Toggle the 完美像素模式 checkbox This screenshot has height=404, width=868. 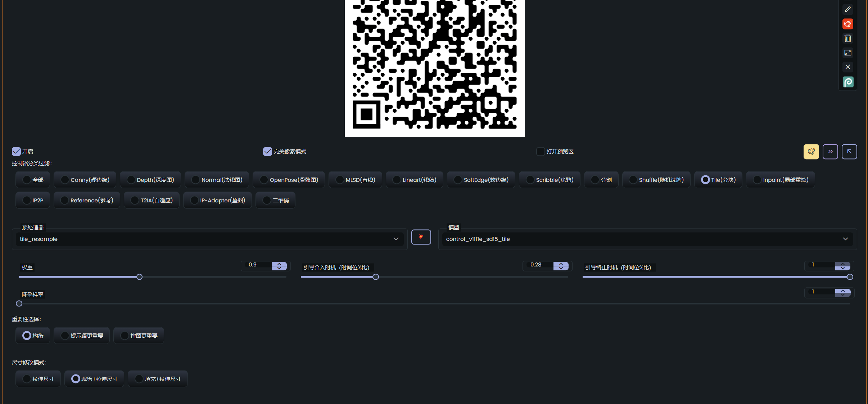click(267, 151)
